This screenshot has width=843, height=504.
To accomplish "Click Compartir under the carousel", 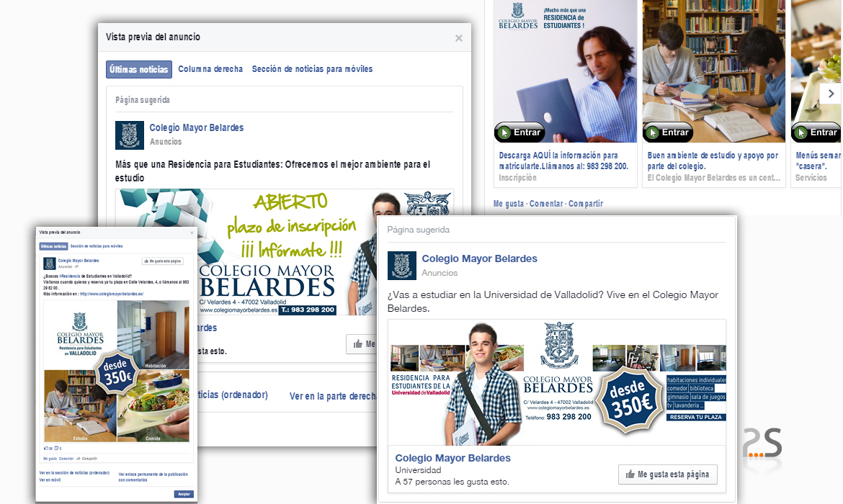I will 585,204.
